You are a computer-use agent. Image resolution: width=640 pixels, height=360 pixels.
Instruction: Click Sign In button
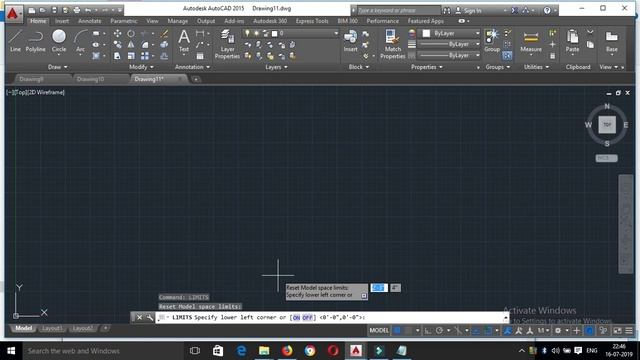pos(473,11)
